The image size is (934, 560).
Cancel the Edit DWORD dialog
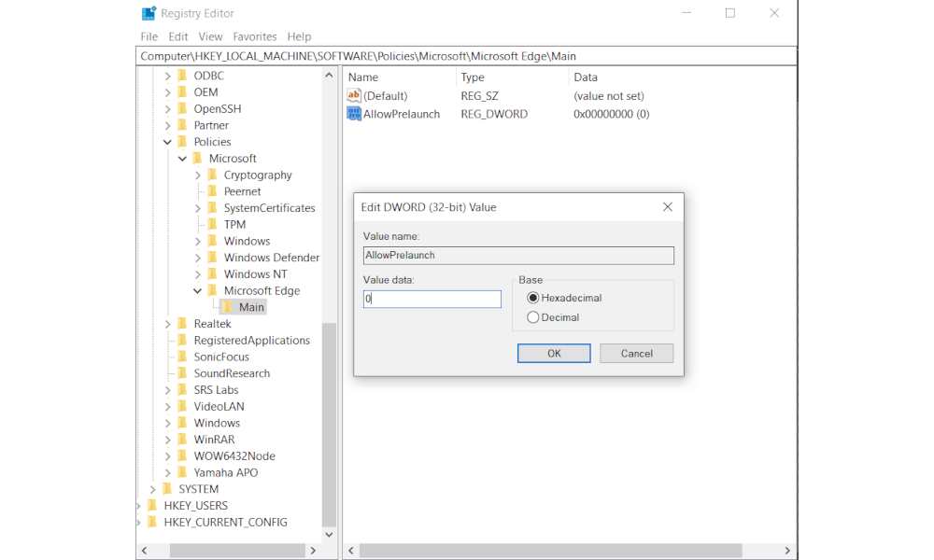point(637,353)
